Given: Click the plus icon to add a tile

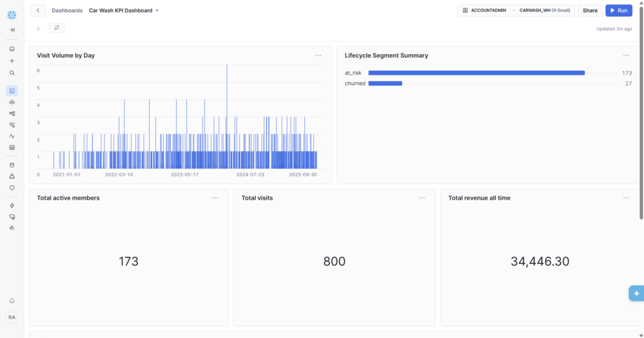Looking at the screenshot, I should (x=38, y=28).
